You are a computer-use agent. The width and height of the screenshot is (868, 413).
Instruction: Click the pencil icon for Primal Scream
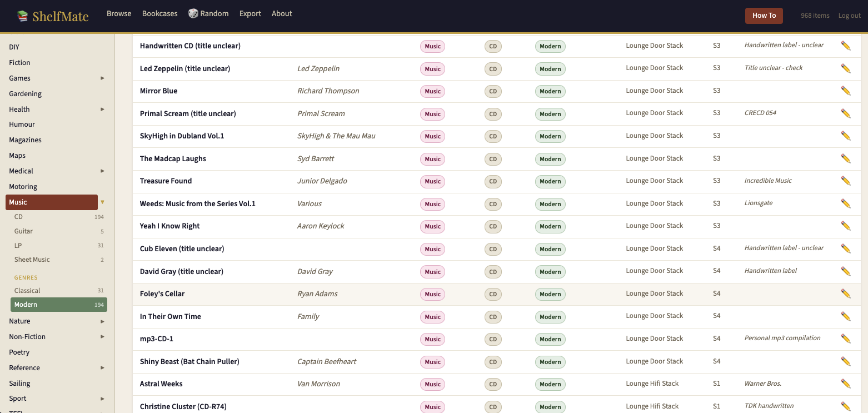(x=846, y=113)
